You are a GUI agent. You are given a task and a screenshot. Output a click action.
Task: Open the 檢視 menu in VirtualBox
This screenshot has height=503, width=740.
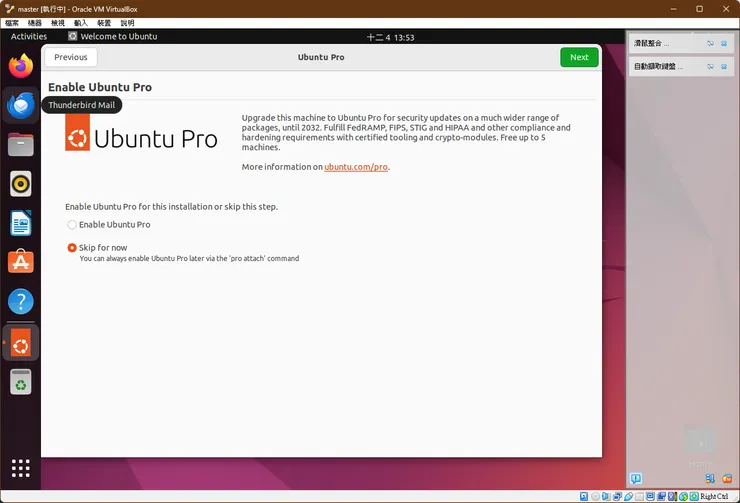[x=58, y=23]
